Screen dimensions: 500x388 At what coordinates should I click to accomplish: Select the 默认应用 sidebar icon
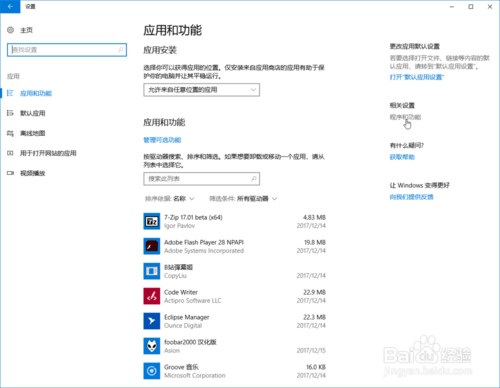coord(10,113)
